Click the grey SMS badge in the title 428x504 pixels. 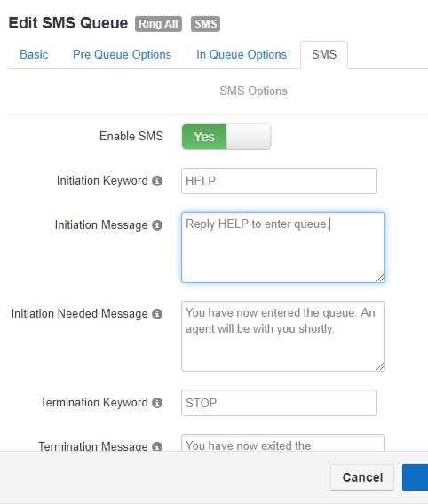[x=205, y=24]
